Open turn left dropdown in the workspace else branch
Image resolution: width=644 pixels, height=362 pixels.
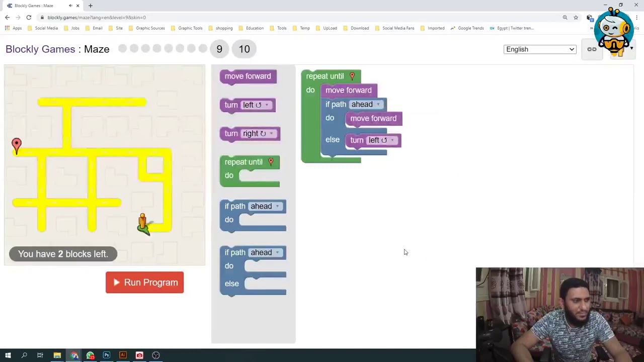pos(381,140)
